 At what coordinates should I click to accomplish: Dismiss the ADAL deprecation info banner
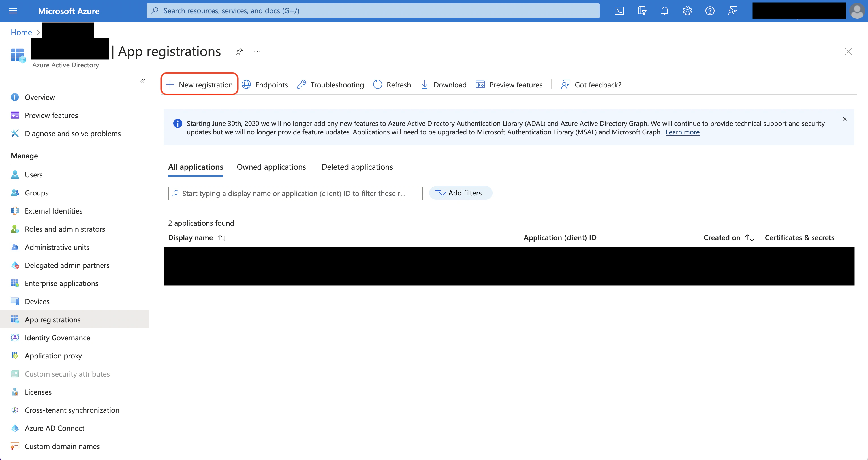click(845, 119)
